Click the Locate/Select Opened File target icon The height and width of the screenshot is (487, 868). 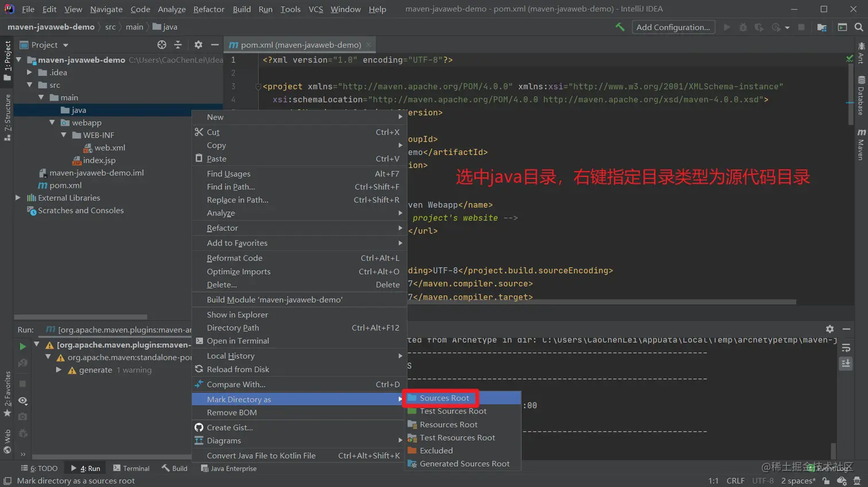(162, 45)
